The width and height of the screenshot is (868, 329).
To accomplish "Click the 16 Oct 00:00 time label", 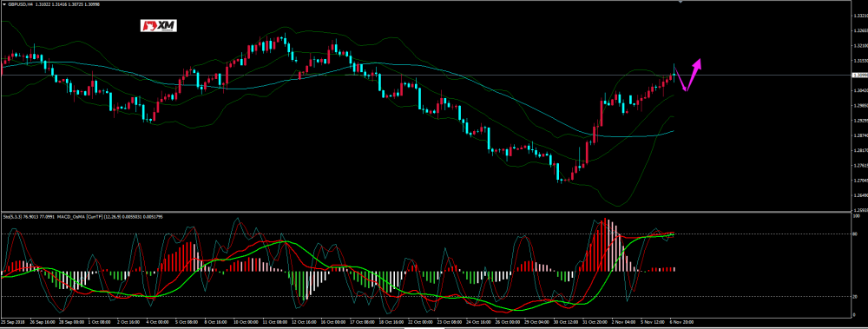I will (x=333, y=322).
